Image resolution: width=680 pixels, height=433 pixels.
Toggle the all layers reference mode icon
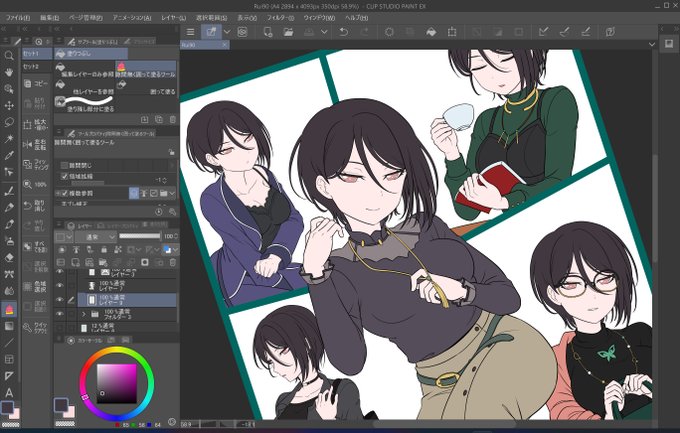click(134, 193)
